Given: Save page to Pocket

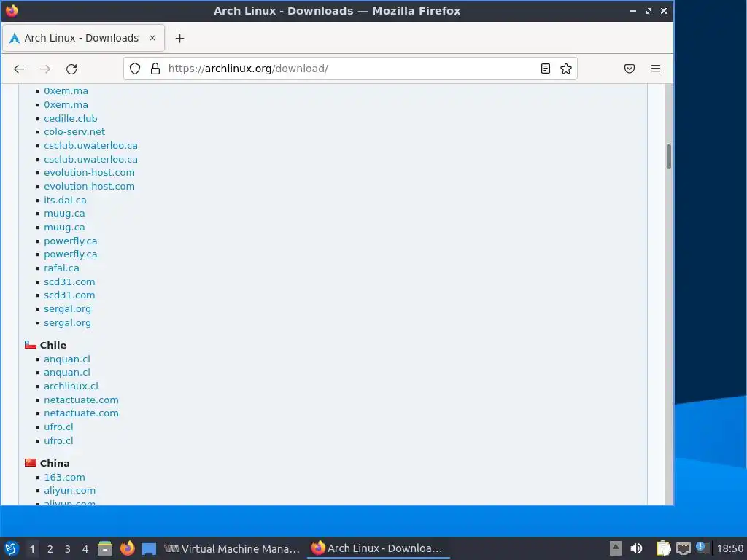Looking at the screenshot, I should (630, 69).
